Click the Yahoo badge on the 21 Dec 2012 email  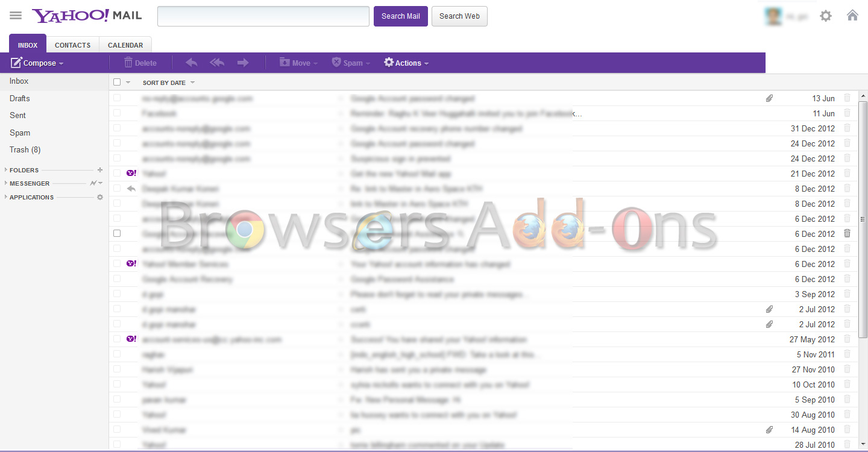(131, 173)
